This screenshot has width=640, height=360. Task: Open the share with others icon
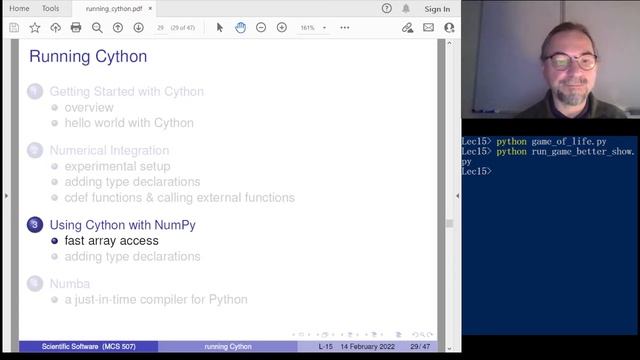coord(449,28)
